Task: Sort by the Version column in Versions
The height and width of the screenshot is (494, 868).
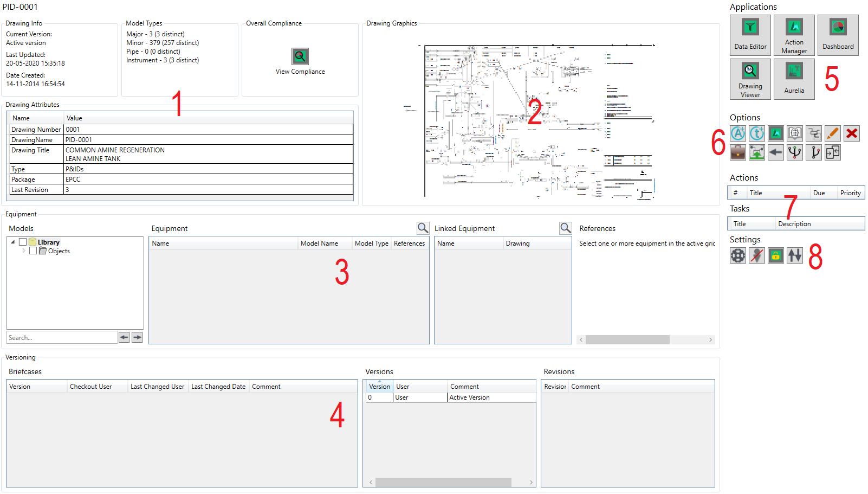Action: coord(379,387)
